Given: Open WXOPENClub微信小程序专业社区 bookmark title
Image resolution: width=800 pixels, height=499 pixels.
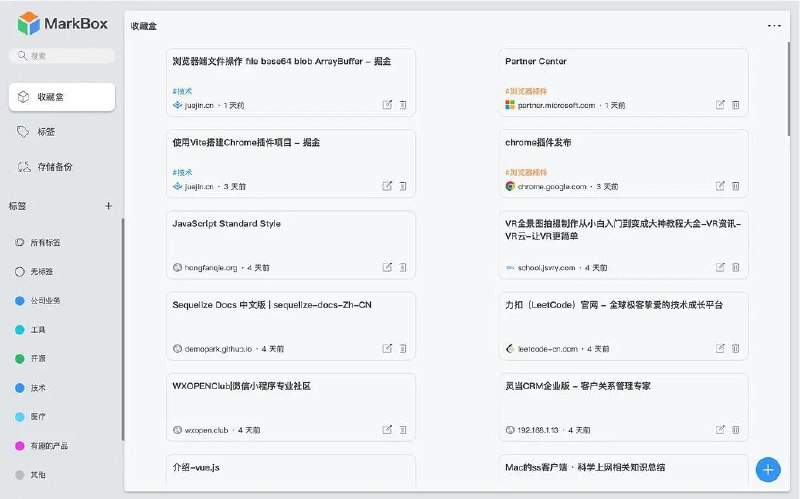Looking at the screenshot, I should (x=241, y=386).
